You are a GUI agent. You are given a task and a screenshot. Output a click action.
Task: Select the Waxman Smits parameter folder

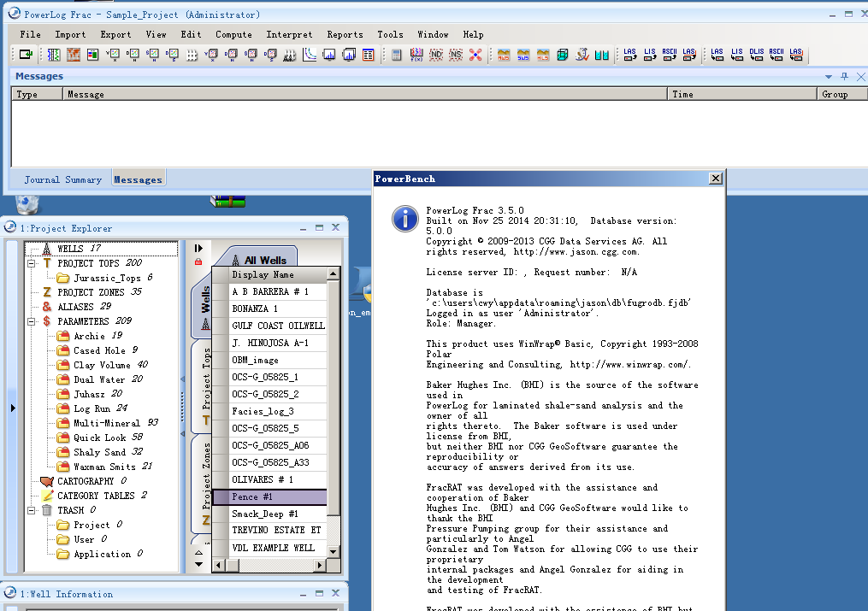tap(104, 467)
